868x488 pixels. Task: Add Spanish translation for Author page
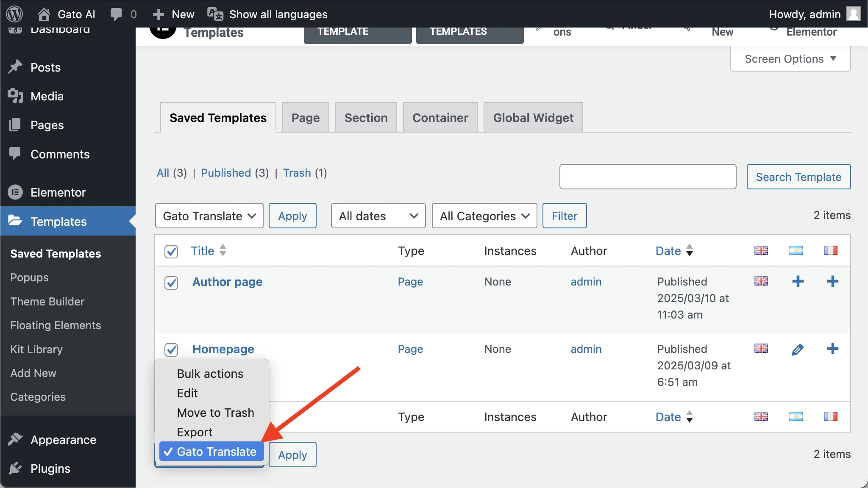[798, 281]
